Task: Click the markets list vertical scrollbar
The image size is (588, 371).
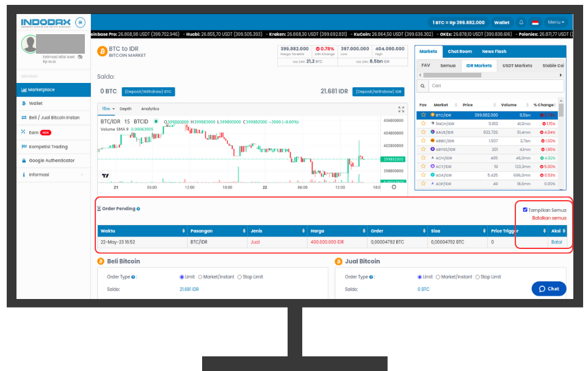Action: [561, 110]
